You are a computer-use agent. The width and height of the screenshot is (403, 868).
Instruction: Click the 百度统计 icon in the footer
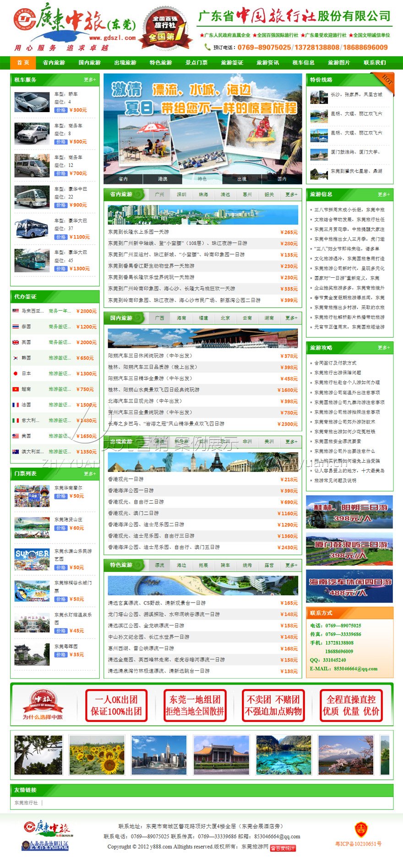(283, 848)
